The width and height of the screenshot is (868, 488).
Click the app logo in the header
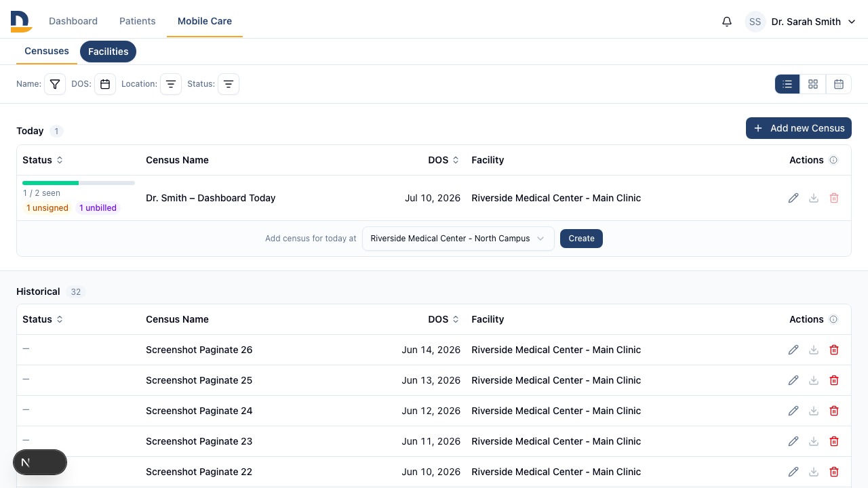21,21
